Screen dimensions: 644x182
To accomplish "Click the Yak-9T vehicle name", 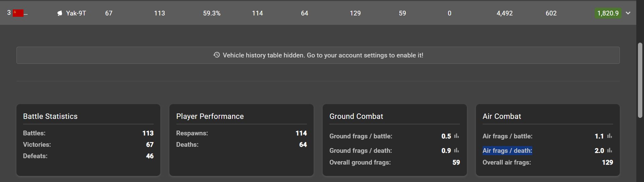I will pyautogui.click(x=76, y=13).
